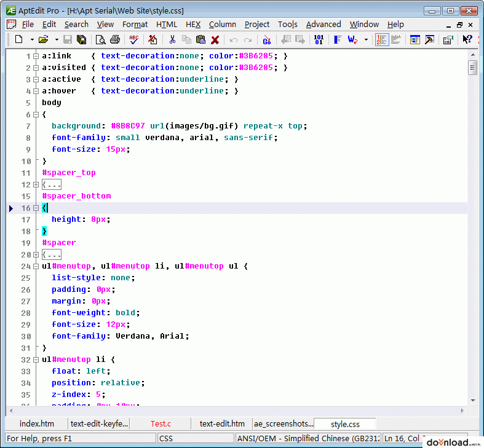Switch to the text-edit-keyfe... tab
This screenshot has height=448, width=484.
click(99, 423)
